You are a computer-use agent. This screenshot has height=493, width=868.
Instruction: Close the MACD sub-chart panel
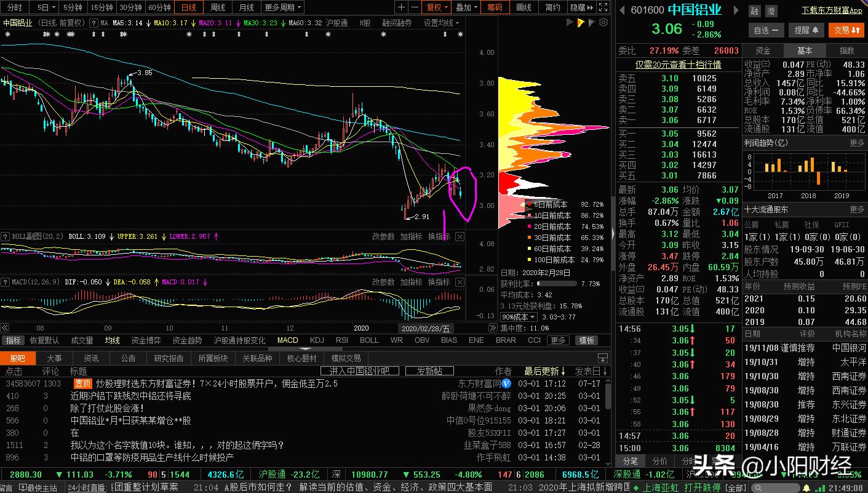[x=460, y=282]
